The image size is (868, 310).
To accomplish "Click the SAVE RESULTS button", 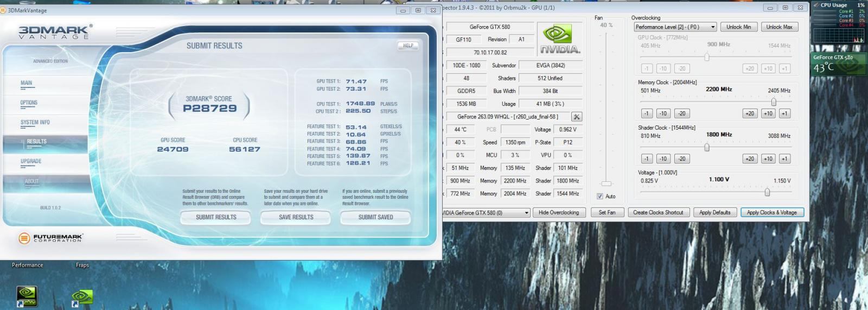I will 296,217.
